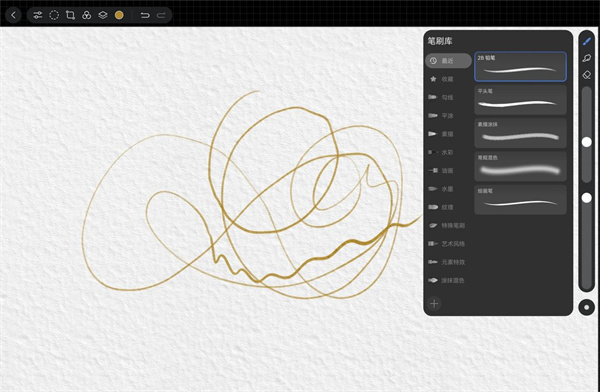This screenshot has height=392, width=600.
Task: Choose the 2B 铅笔 brush
Action: click(x=520, y=67)
